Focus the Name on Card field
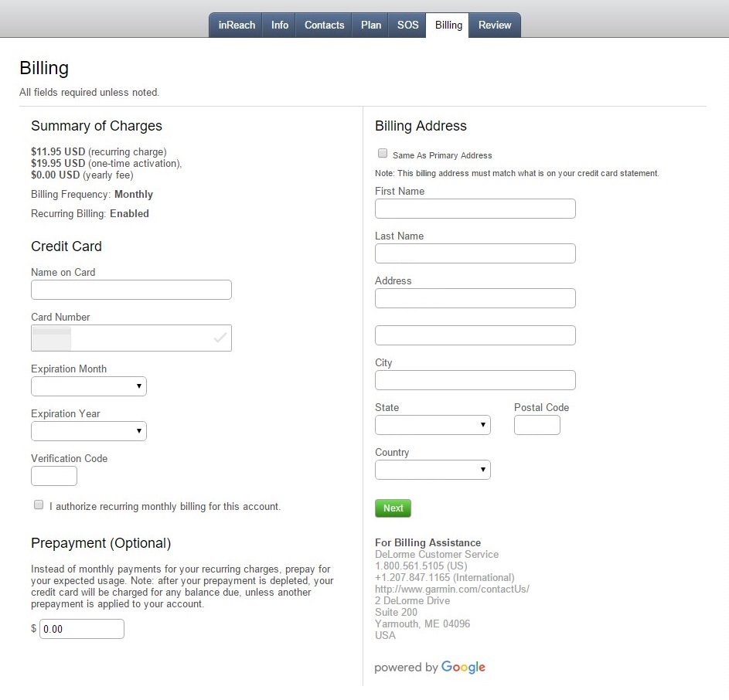Screen dimensions: 729x700 (x=131, y=290)
